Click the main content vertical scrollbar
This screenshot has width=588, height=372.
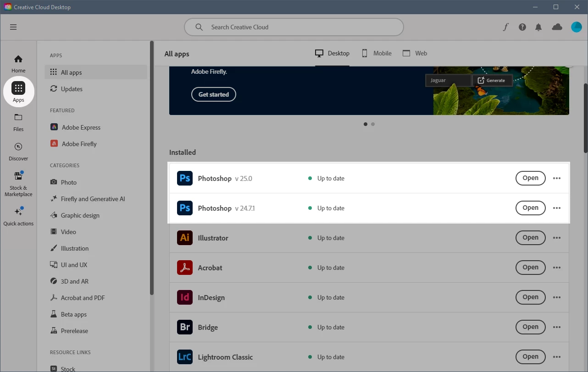pyautogui.click(x=585, y=118)
